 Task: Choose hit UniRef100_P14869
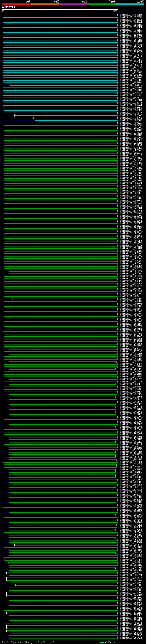[x=131, y=342]
